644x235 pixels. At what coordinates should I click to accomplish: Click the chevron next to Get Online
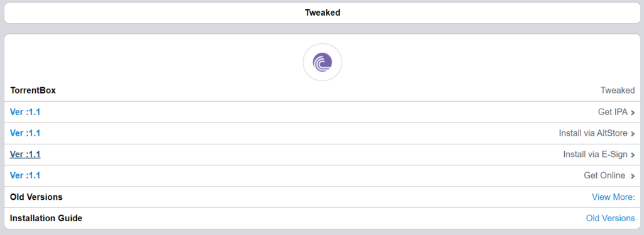coord(633,177)
